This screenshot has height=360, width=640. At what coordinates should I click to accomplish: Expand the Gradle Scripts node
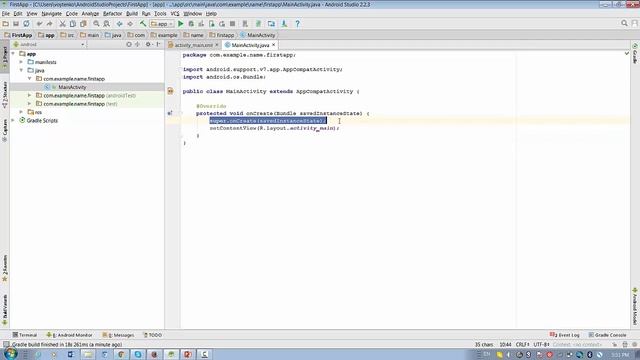click(13, 120)
